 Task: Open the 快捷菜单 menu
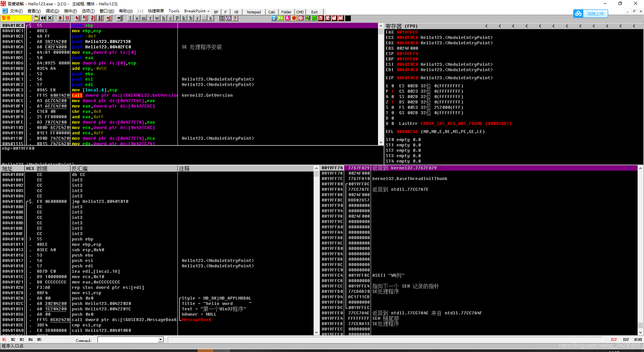156,11
